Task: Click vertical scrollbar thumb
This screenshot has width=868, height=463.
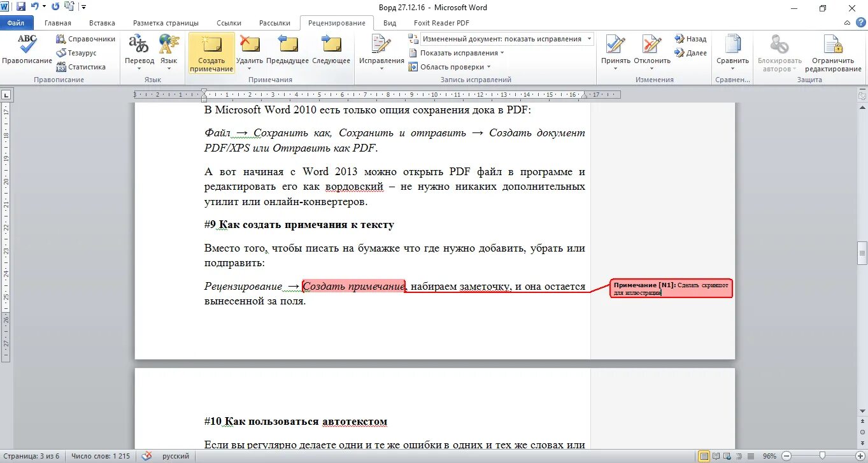Action: [x=862, y=253]
